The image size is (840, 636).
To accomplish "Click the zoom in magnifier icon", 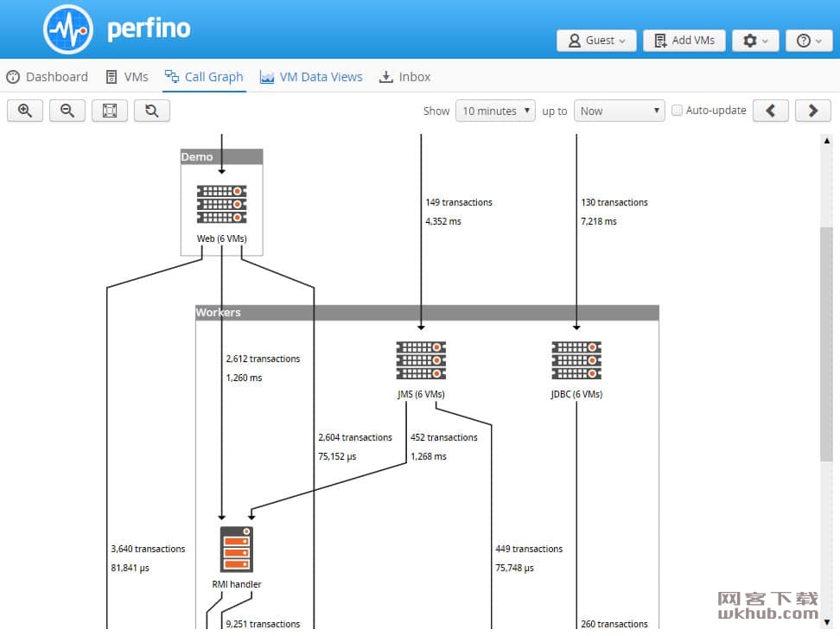I will [x=25, y=111].
